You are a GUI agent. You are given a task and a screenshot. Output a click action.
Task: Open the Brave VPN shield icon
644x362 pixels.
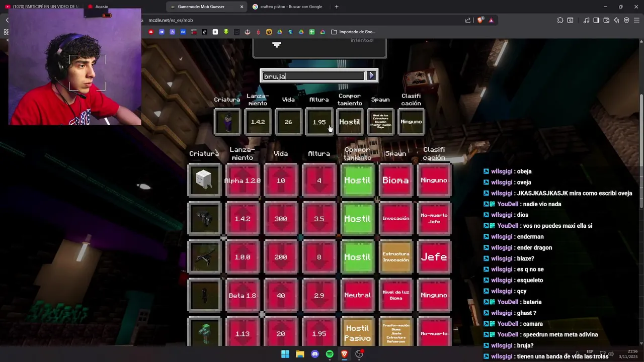[x=626, y=20]
